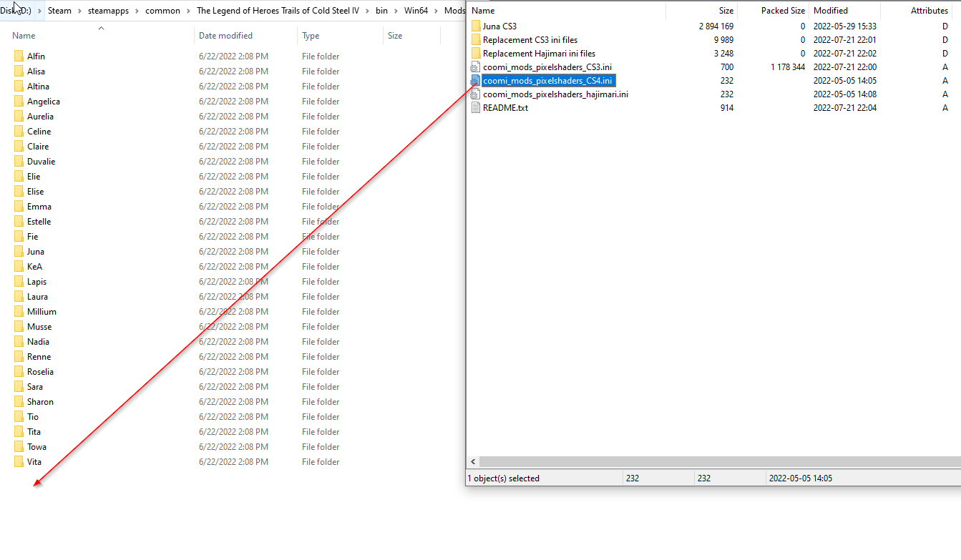Select the Emma folder icon
Image resolution: width=961 pixels, height=560 pixels.
click(x=19, y=206)
